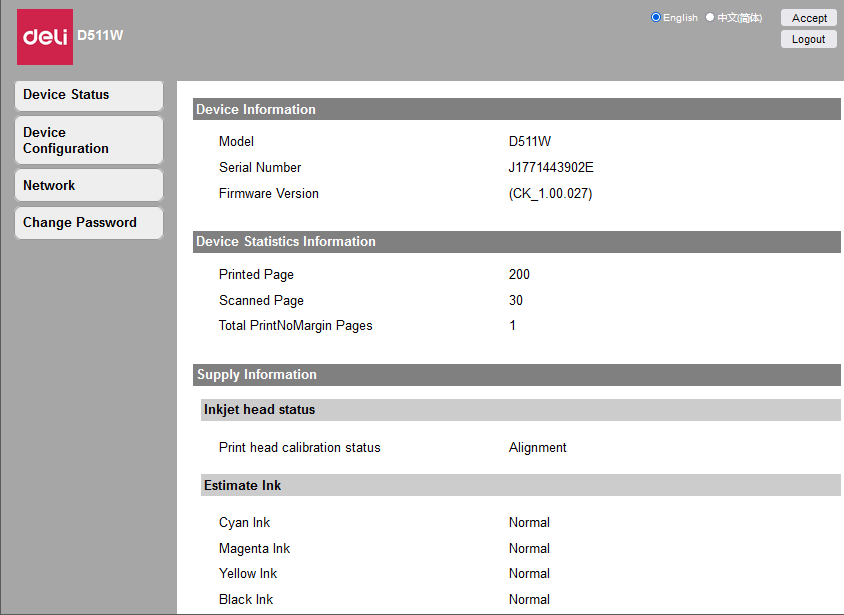Click the Cyan Ink label
Image resolution: width=844 pixels, height=615 pixels.
(x=244, y=522)
